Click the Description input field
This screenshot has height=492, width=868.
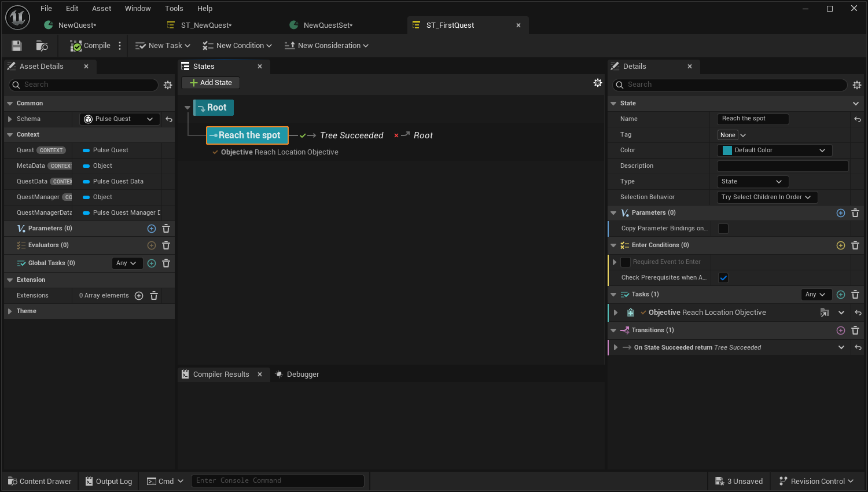[x=782, y=166]
